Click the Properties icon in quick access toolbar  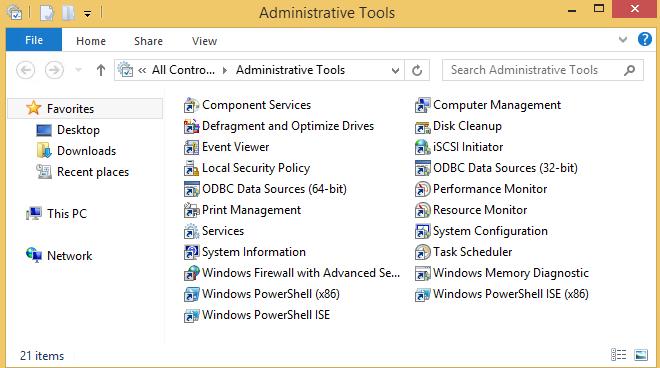(47, 13)
